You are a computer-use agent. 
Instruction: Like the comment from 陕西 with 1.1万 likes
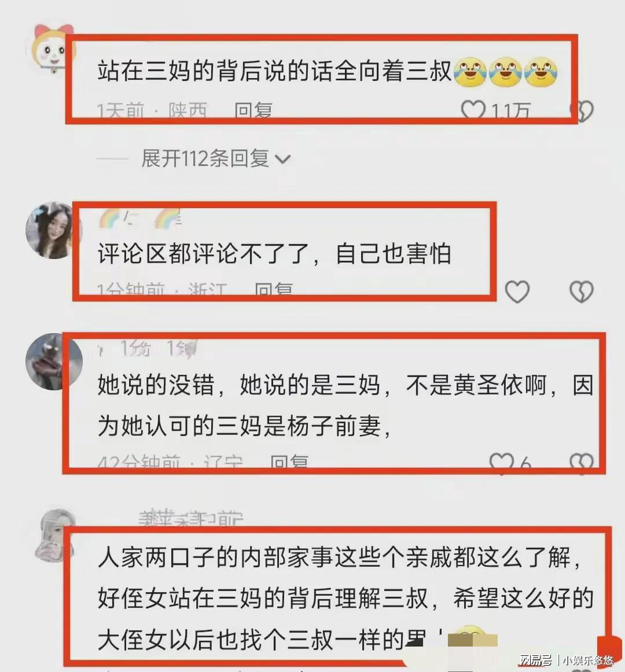pos(473,110)
